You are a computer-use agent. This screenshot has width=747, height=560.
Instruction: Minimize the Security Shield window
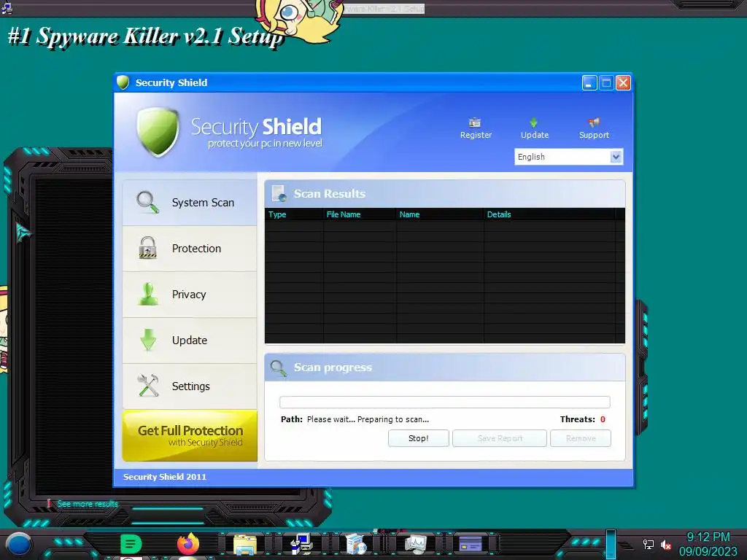click(589, 83)
